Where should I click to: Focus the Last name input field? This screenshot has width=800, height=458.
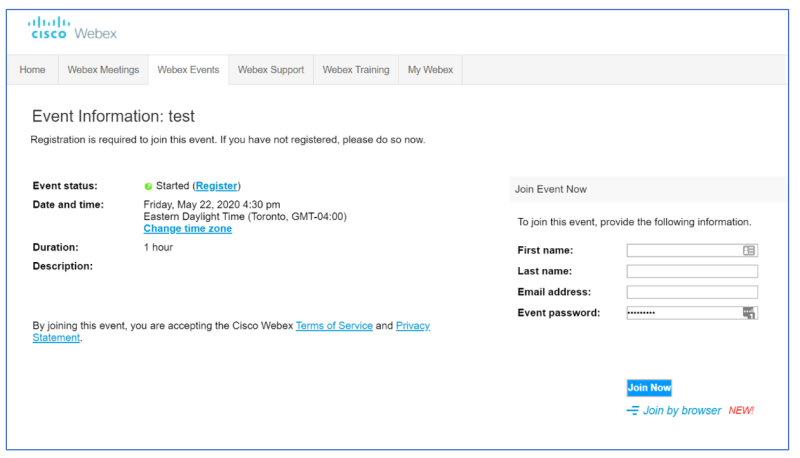click(692, 271)
